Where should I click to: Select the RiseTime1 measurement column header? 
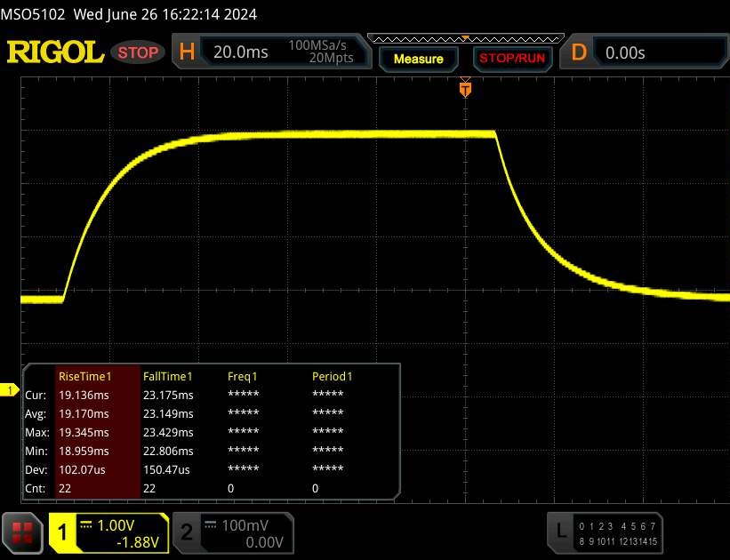coord(85,376)
